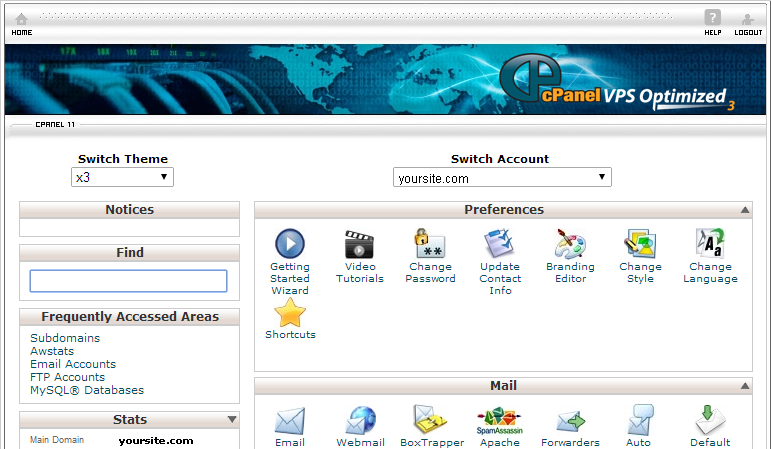Open MySQL Databases link

pos(87,390)
